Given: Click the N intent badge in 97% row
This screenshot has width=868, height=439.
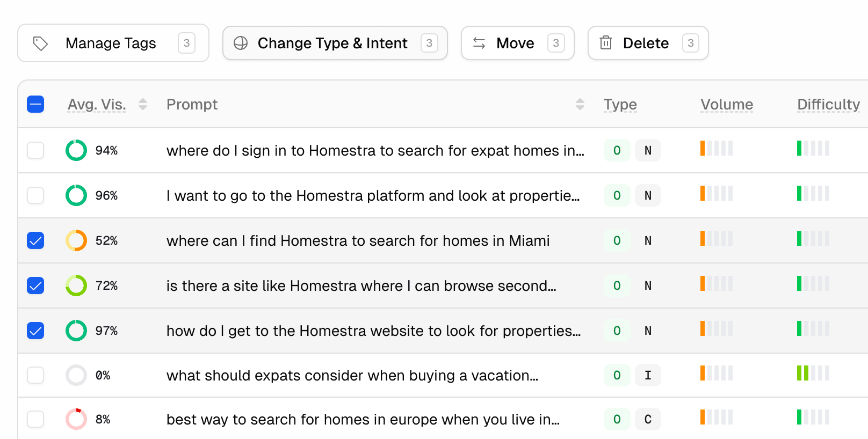Looking at the screenshot, I should pos(648,331).
